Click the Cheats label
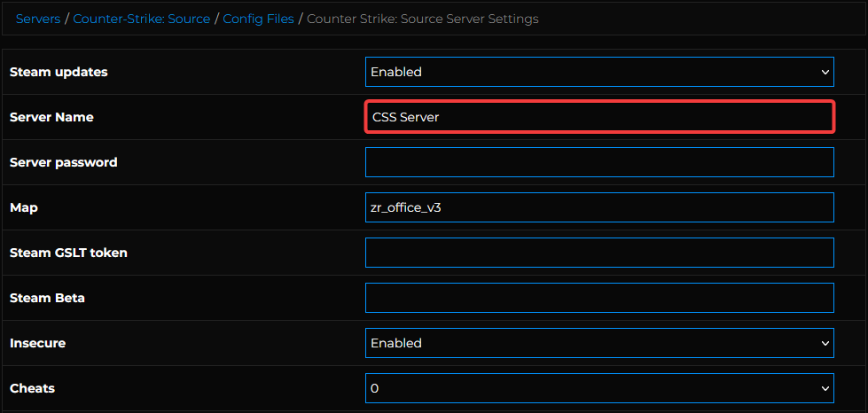 click(32, 388)
